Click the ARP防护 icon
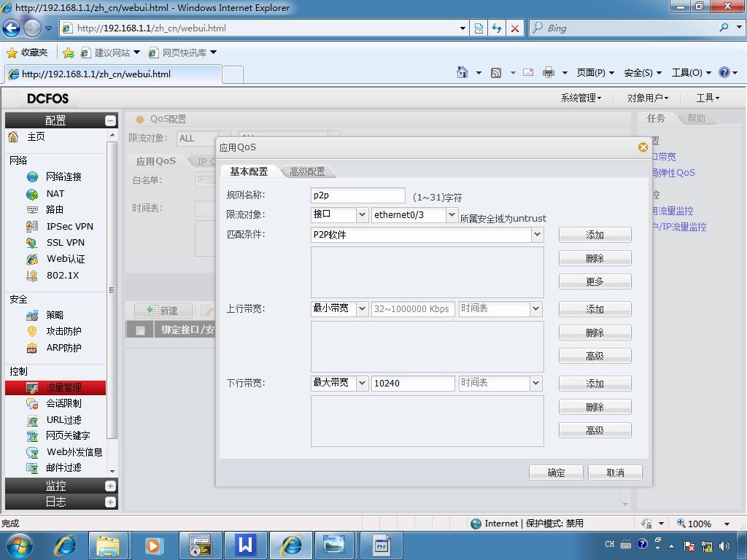Viewport: 747px width, 560px height. tap(32, 348)
